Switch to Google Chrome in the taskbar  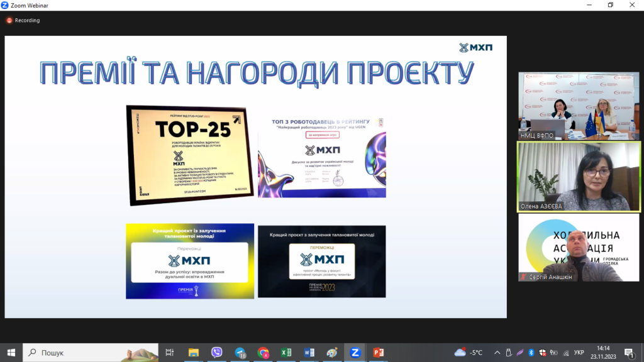(263, 353)
